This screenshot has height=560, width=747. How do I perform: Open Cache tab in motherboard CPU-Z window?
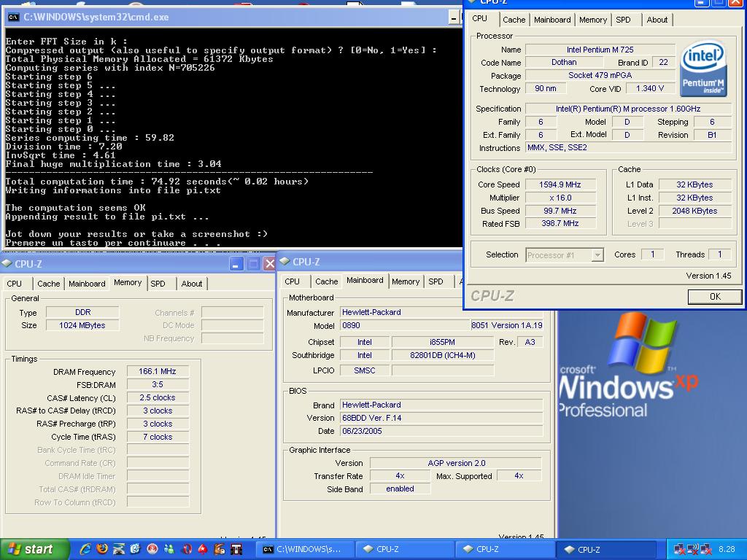pos(326,282)
